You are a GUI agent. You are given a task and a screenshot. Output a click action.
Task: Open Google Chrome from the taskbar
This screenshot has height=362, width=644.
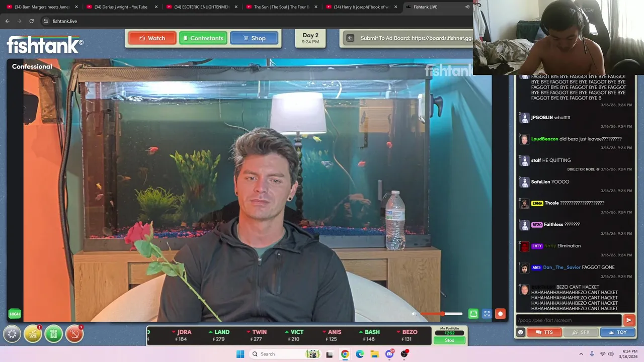click(x=345, y=354)
